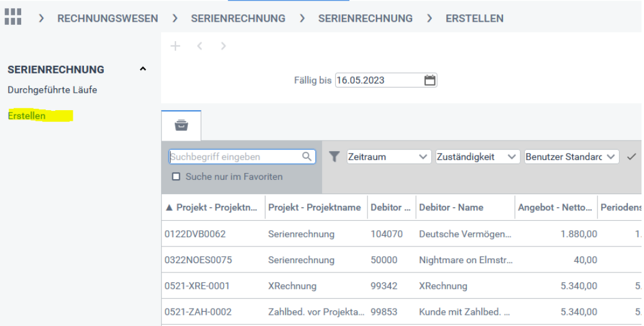Go to next record with right arrow
Screen dimensions: 644x326
pos(223,46)
